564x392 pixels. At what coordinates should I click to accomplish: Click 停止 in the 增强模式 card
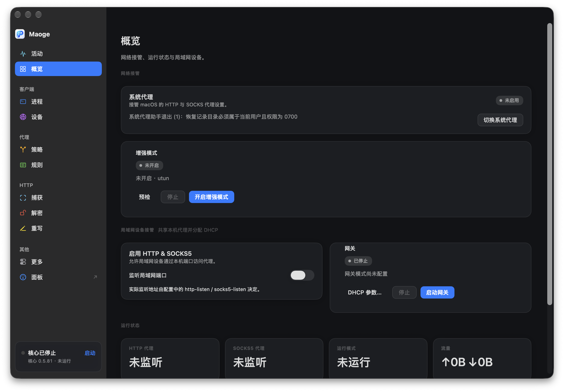click(173, 197)
